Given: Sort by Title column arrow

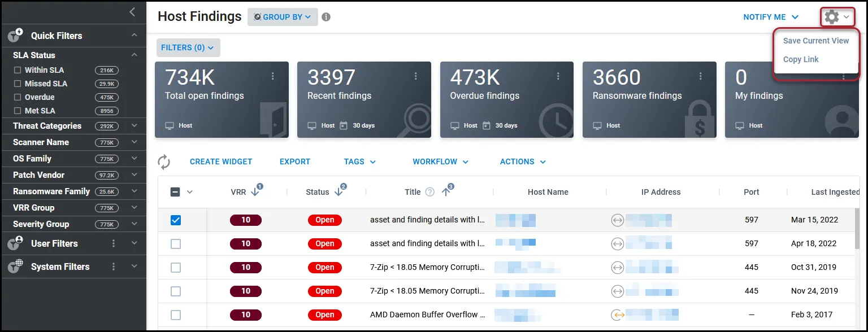Looking at the screenshot, I should pos(446,191).
